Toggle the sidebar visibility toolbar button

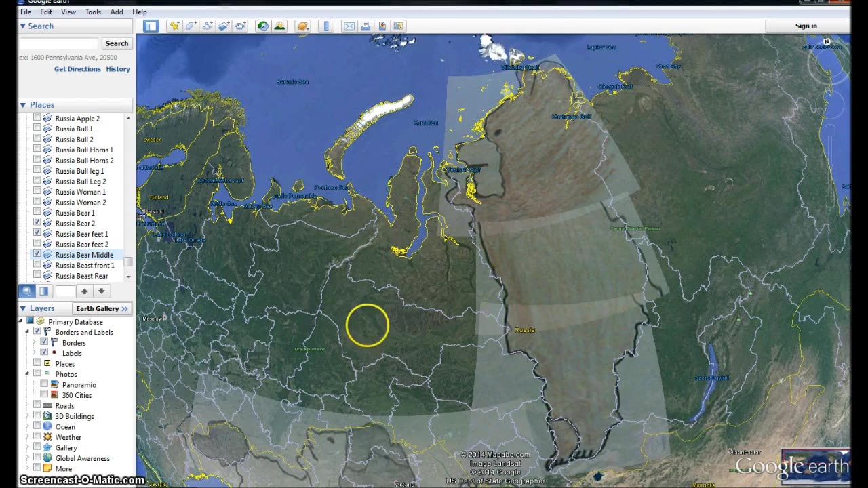(151, 26)
